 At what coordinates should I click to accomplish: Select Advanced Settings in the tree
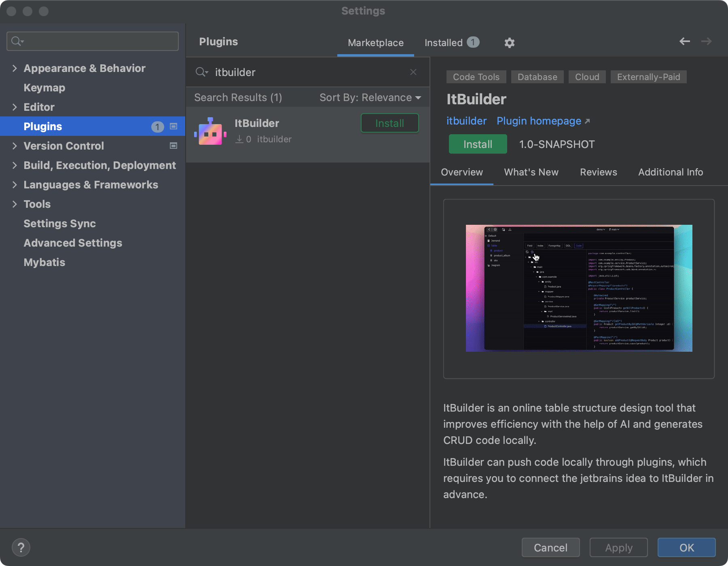73,243
